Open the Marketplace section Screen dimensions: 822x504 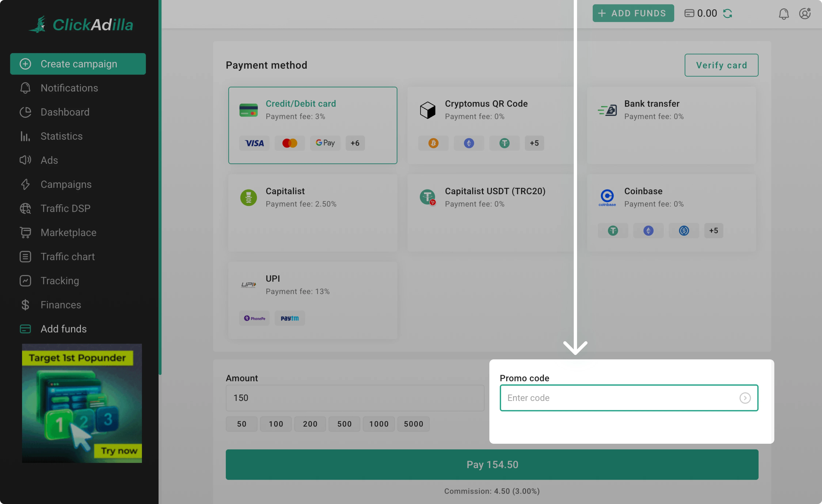click(x=68, y=232)
